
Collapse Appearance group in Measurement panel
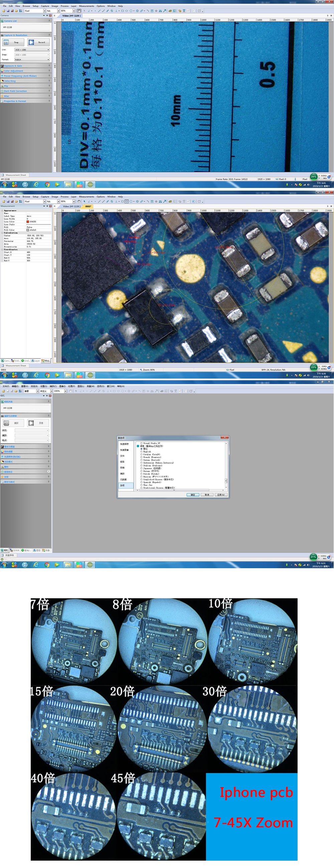click(x=2, y=211)
